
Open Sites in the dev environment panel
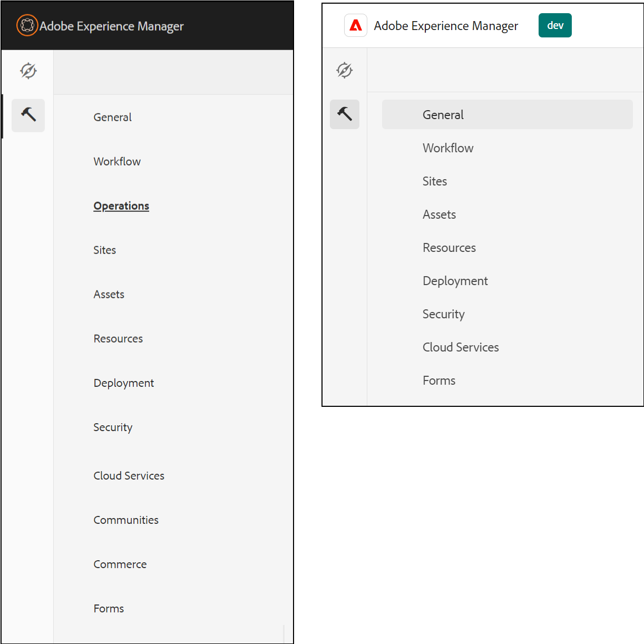click(435, 181)
